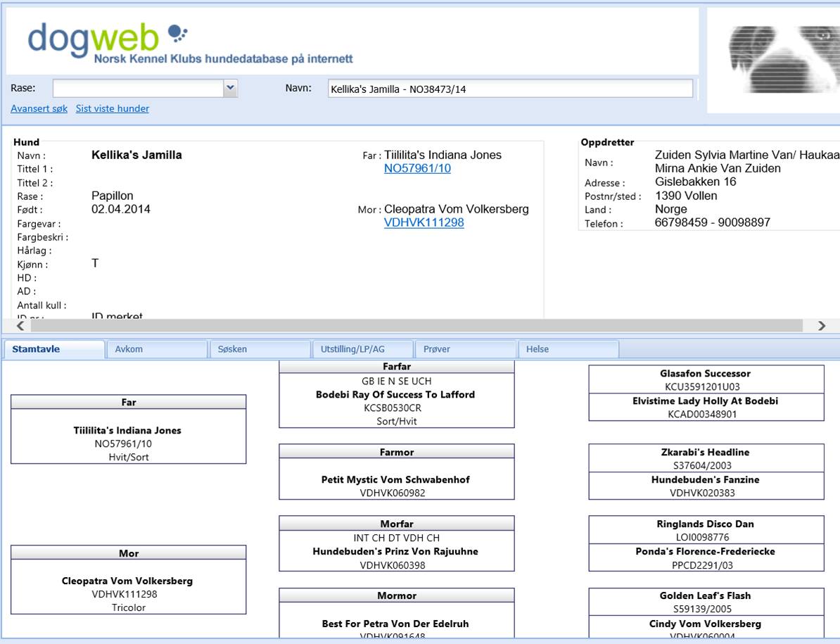Click the Navn search field

pos(510,89)
